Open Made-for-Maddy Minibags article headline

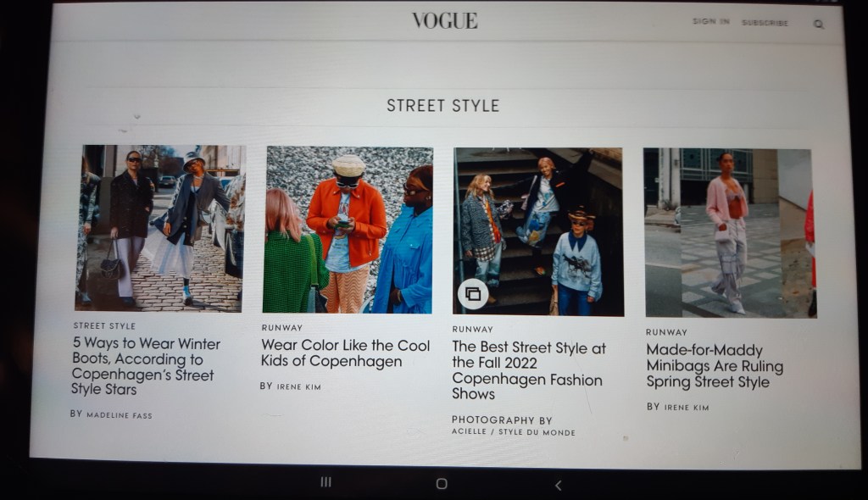click(x=714, y=366)
